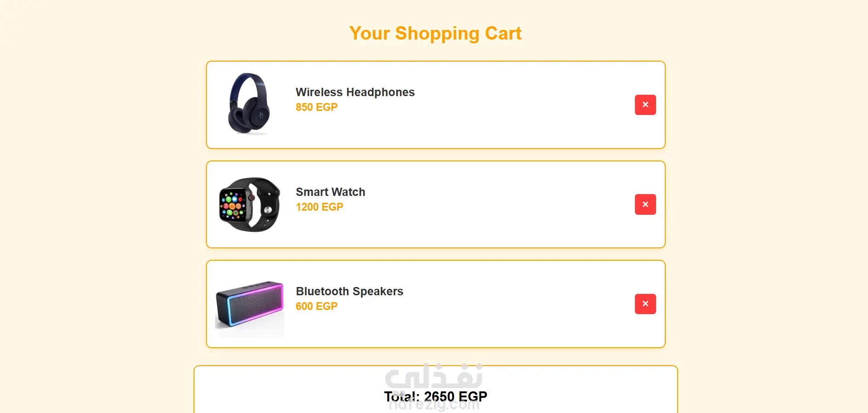This screenshot has width=868, height=413.
Task: Click the navy headphones product image
Action: pos(249,104)
